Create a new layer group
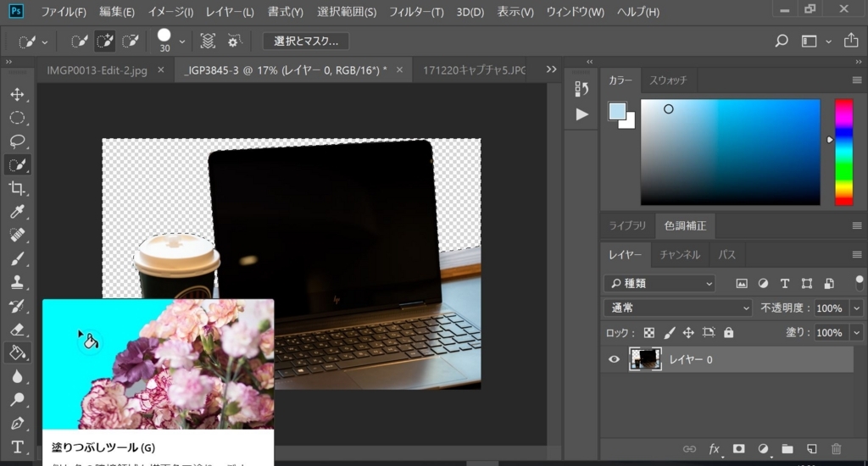The height and width of the screenshot is (466, 868). (787, 449)
